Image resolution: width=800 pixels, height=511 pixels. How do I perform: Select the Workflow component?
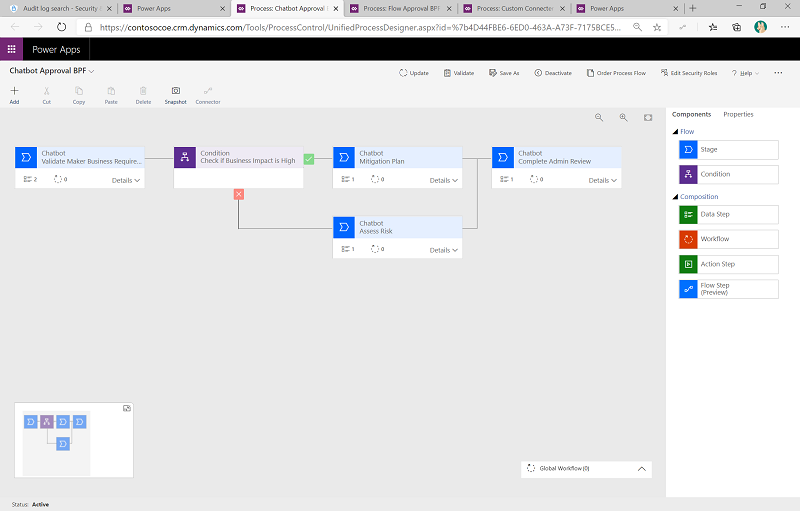click(729, 239)
